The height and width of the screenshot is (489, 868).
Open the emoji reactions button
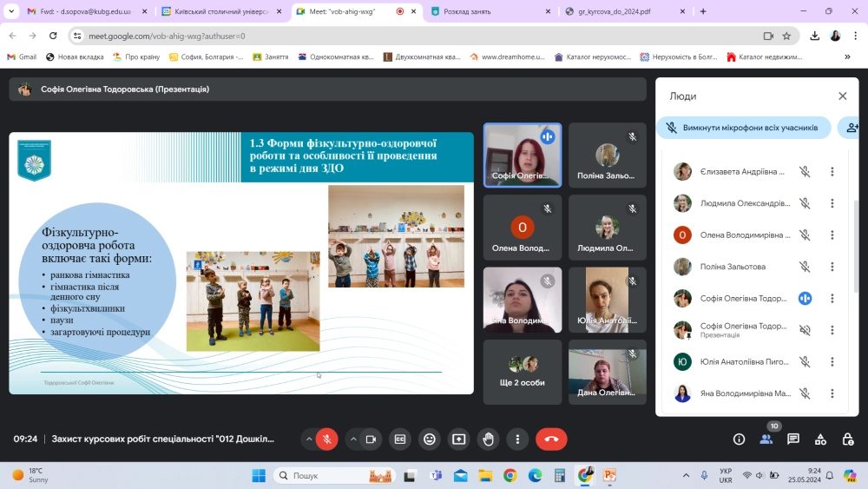pyautogui.click(x=429, y=439)
